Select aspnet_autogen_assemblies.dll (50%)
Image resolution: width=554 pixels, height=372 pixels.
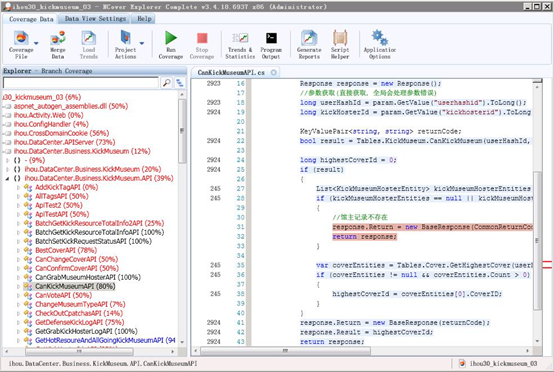click(x=71, y=106)
